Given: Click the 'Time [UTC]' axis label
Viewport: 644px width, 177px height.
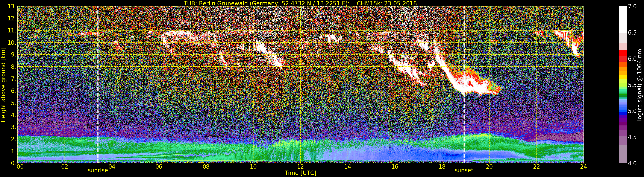Looking at the screenshot, I should tap(300, 173).
